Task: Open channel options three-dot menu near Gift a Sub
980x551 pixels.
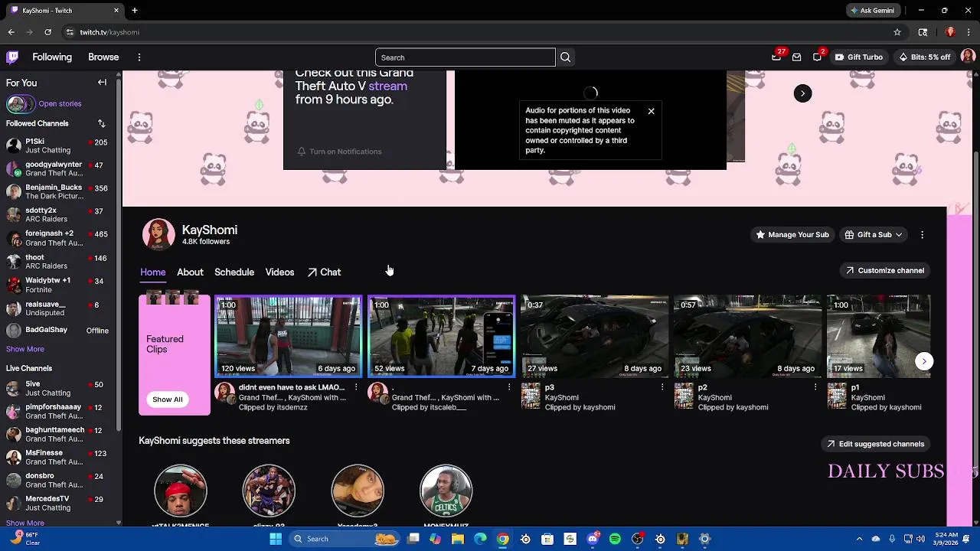Action: point(922,234)
